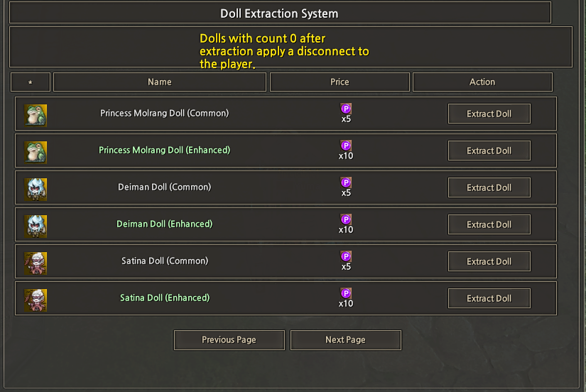Click the Satina Doll (Common) icon

(36, 262)
